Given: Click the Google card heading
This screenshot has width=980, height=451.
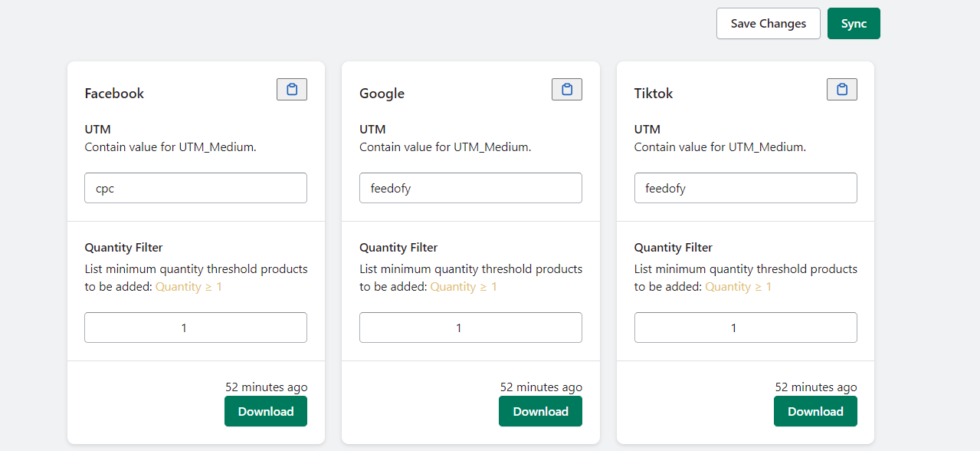Looking at the screenshot, I should click(x=382, y=94).
